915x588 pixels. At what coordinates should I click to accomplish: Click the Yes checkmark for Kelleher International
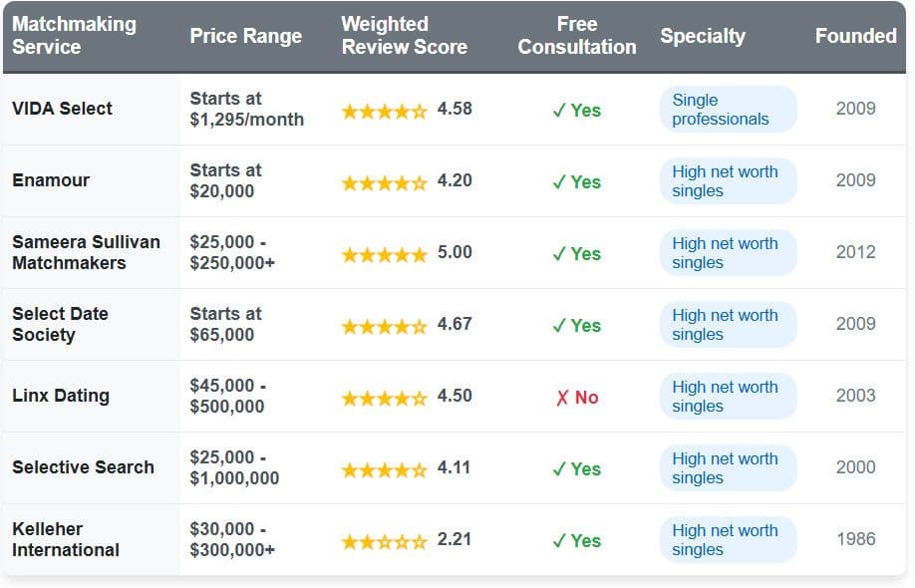(577, 541)
